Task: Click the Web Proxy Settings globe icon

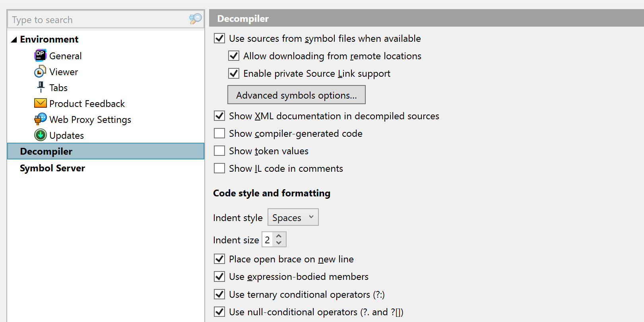Action: click(x=41, y=119)
